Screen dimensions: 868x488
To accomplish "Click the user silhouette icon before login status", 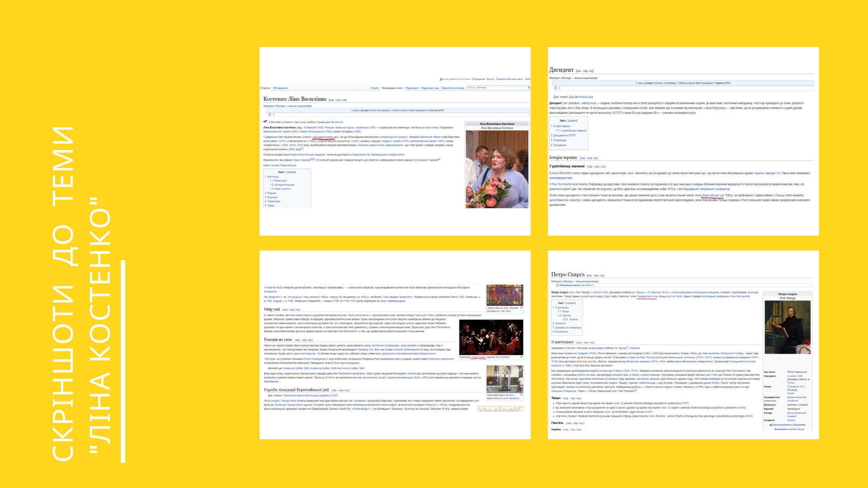I will point(441,79).
